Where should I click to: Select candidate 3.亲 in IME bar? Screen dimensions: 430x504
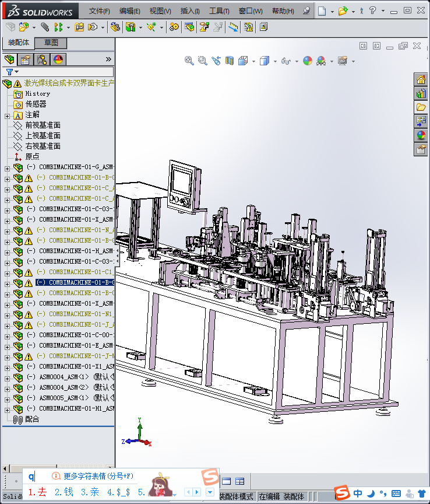coord(90,492)
